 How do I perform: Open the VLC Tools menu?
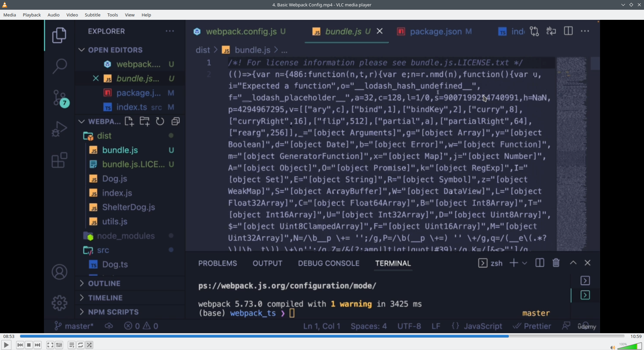[113, 15]
